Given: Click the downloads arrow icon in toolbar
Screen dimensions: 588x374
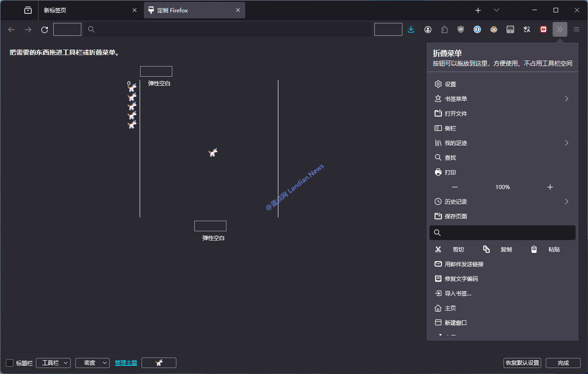Looking at the screenshot, I should click(x=411, y=30).
